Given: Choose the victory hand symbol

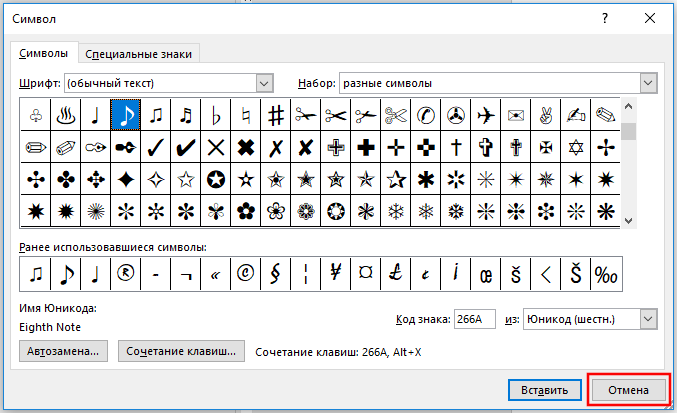Looking at the screenshot, I should click(546, 115).
